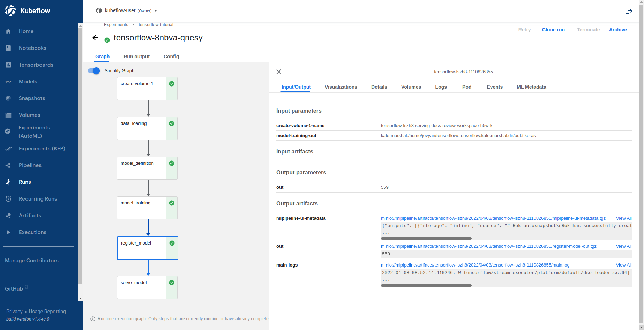Open the Events tab
The image size is (644, 330).
[495, 87]
